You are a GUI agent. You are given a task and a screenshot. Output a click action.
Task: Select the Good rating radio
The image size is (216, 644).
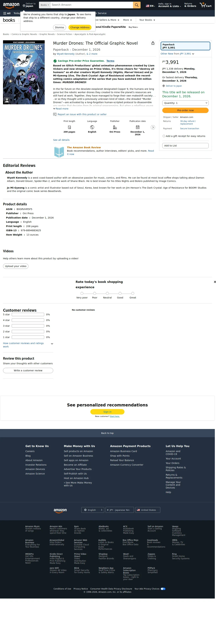pyautogui.click(x=120, y=293)
